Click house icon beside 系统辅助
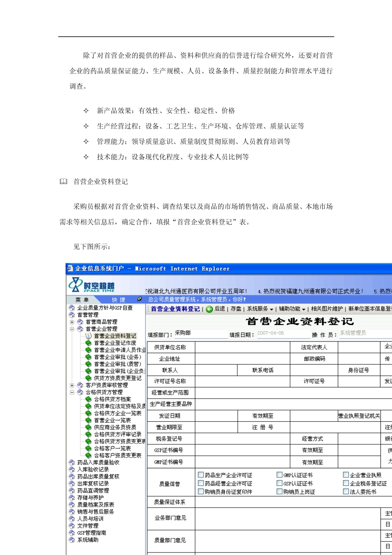 [x=72, y=540]
